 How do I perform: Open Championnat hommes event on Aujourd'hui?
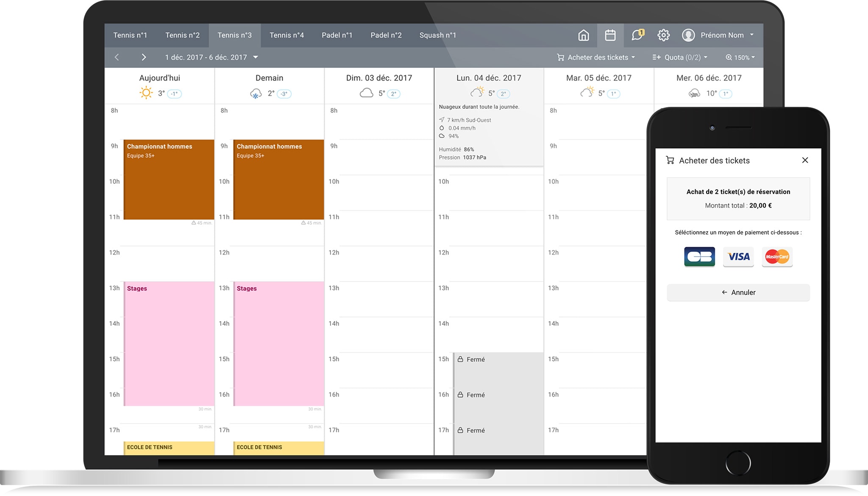point(169,180)
